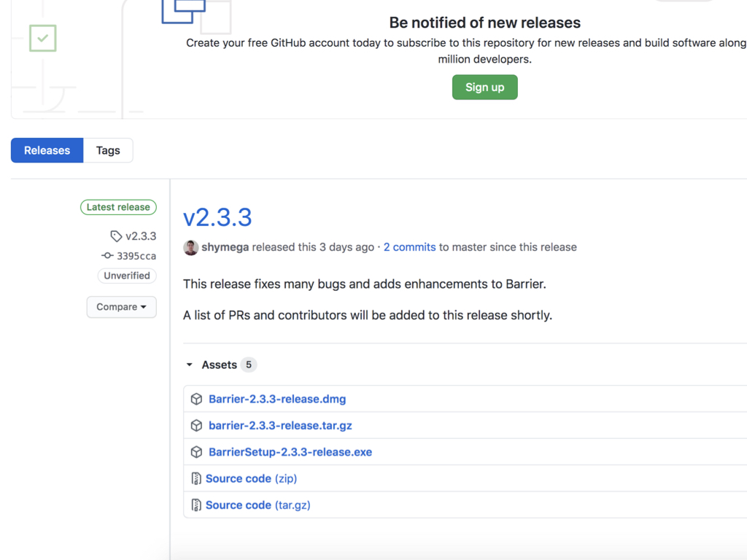Image resolution: width=747 pixels, height=560 pixels.
Task: Download Barrier-2.3.3-release.dmg
Action: point(277,399)
